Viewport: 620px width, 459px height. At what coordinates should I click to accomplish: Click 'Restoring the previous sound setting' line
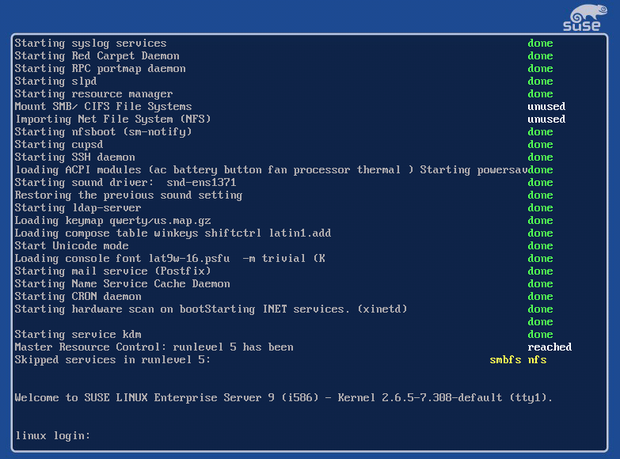(x=129, y=195)
